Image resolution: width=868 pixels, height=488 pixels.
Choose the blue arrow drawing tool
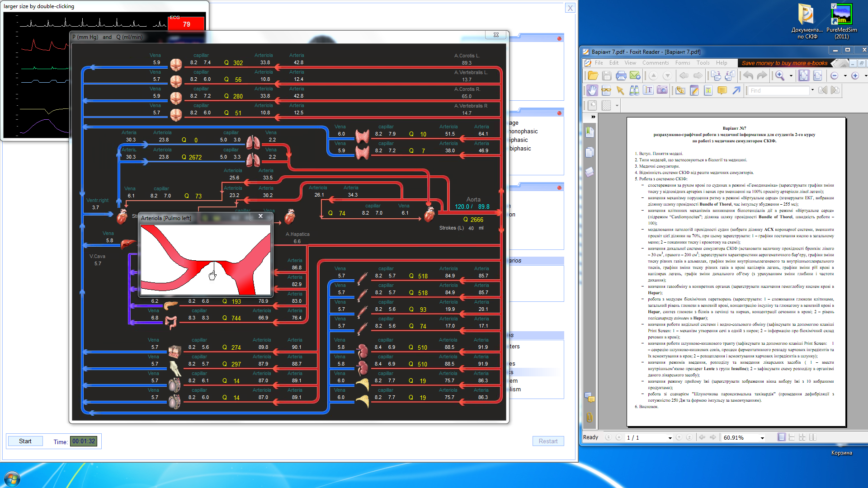pos(736,90)
